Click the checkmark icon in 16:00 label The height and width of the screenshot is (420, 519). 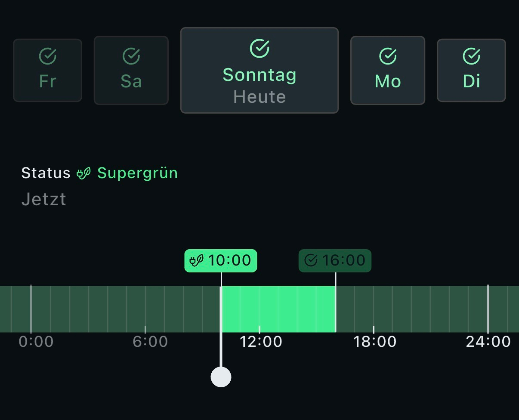311,260
